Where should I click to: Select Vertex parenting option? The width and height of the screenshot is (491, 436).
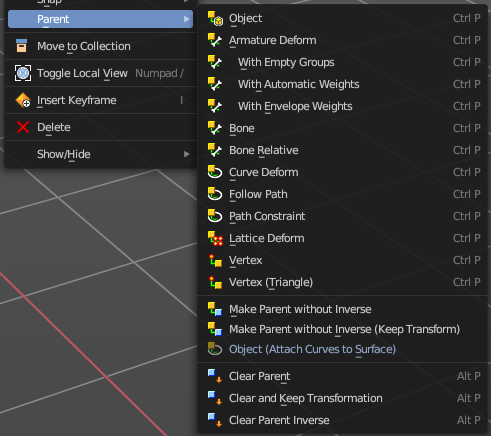343,260
